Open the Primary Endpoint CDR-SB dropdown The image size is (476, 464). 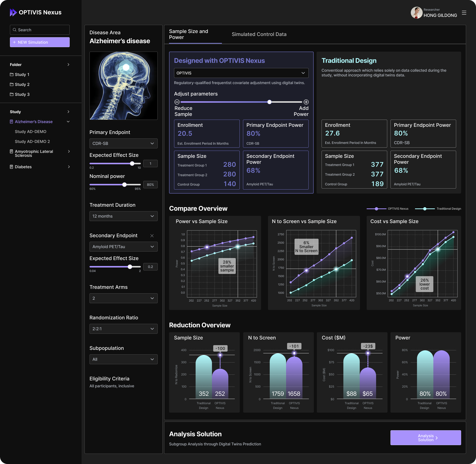[123, 143]
